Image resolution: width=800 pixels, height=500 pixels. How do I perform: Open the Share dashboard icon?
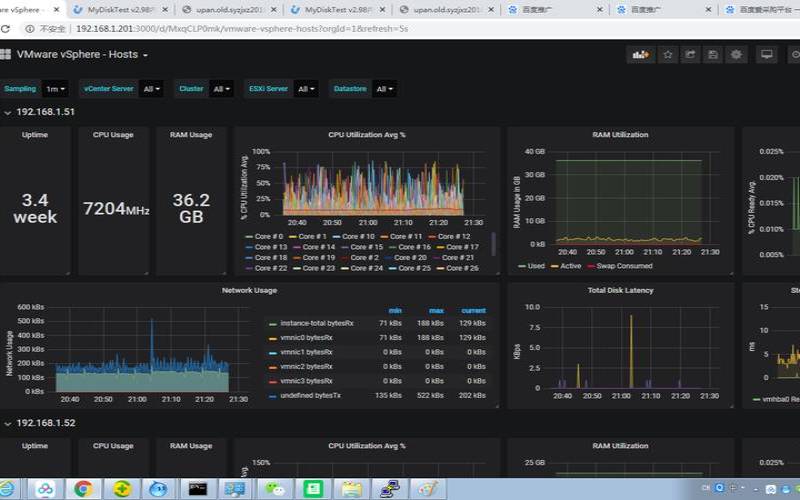pos(690,55)
